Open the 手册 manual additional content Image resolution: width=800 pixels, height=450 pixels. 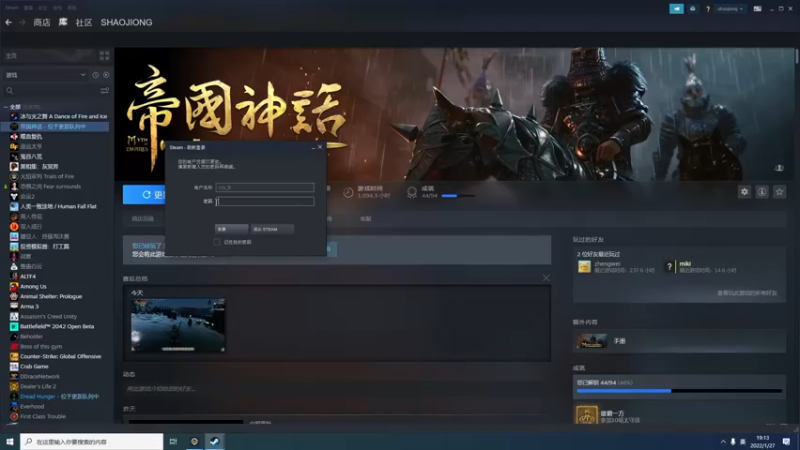click(679, 341)
